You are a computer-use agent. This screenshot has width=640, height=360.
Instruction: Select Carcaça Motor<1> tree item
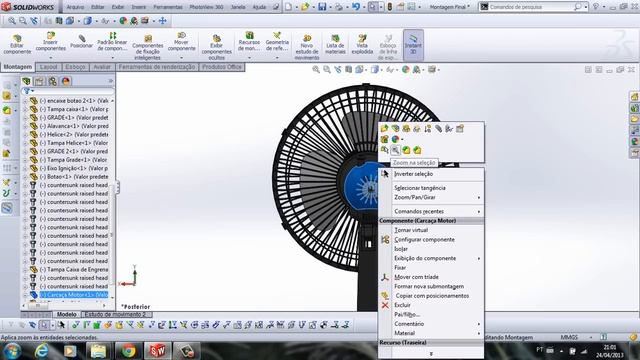tap(73, 295)
